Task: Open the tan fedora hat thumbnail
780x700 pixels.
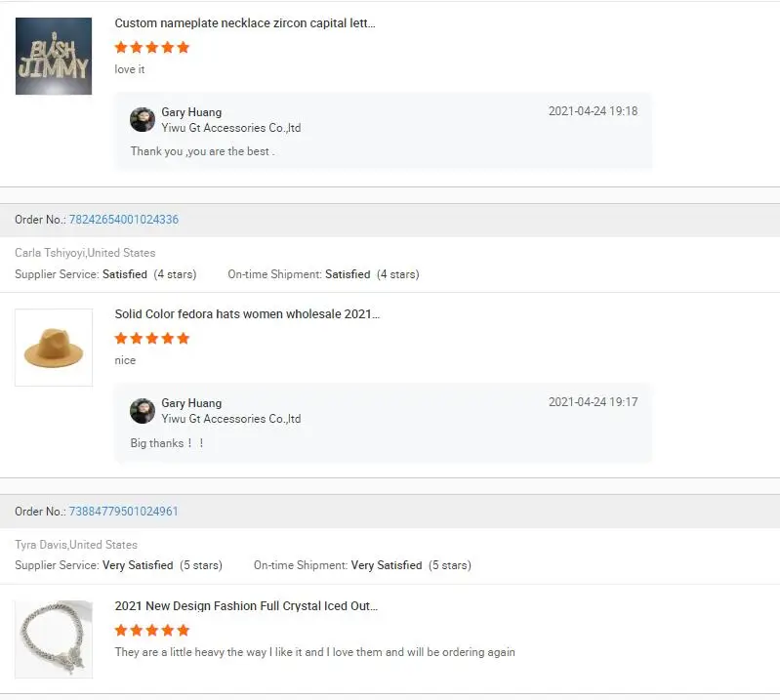Action: pos(54,348)
